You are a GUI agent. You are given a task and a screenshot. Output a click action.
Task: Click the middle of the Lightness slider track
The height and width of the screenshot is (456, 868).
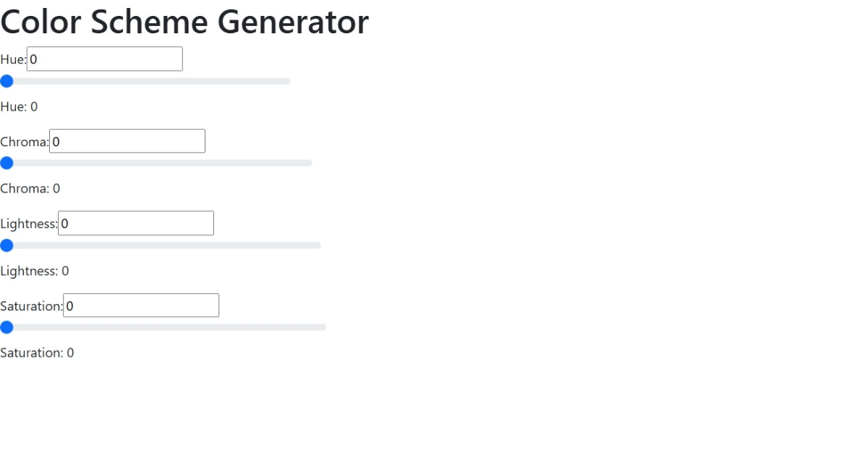(x=161, y=245)
